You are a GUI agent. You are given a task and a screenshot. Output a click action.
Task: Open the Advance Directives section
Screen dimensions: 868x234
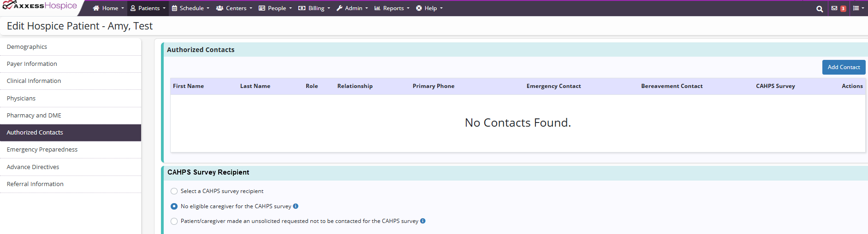pyautogui.click(x=33, y=167)
